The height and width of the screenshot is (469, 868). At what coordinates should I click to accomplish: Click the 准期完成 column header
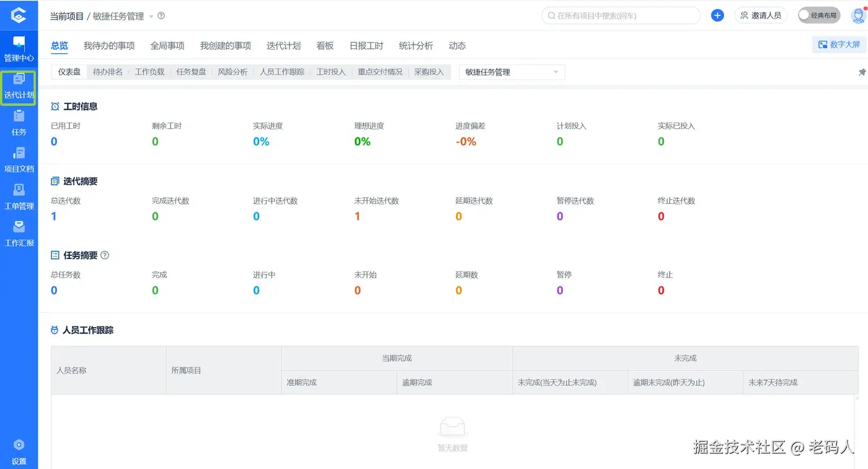339,382
